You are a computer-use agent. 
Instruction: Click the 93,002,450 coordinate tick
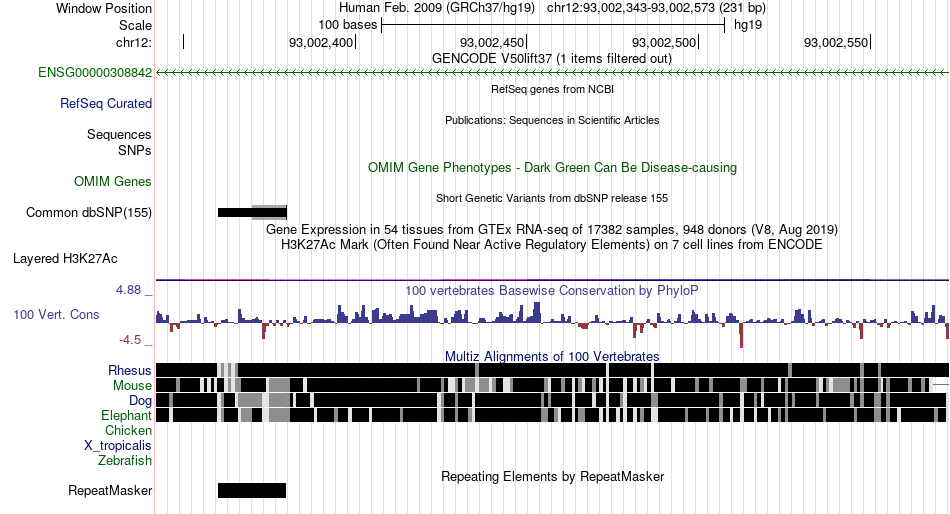(x=493, y=42)
